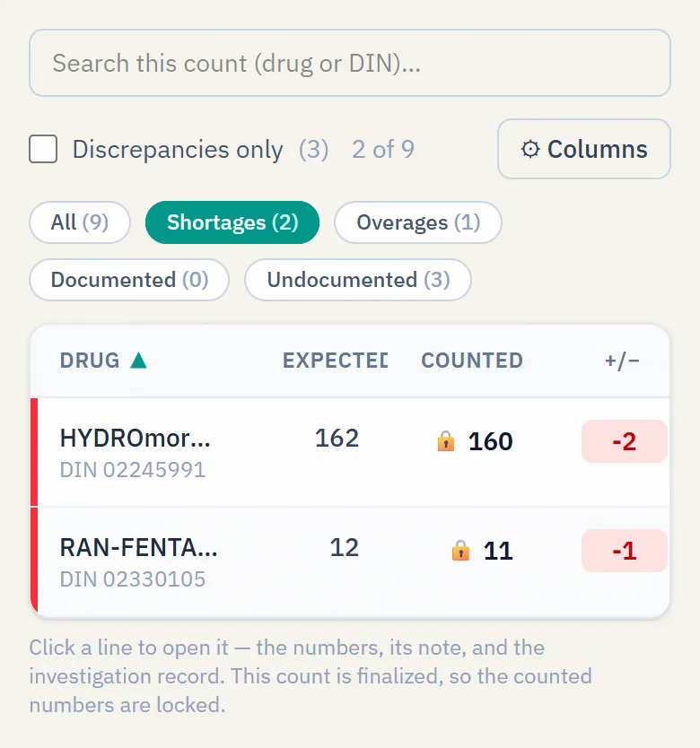Select the Documented (0) filter chip
700x748 pixels.
coord(129,280)
